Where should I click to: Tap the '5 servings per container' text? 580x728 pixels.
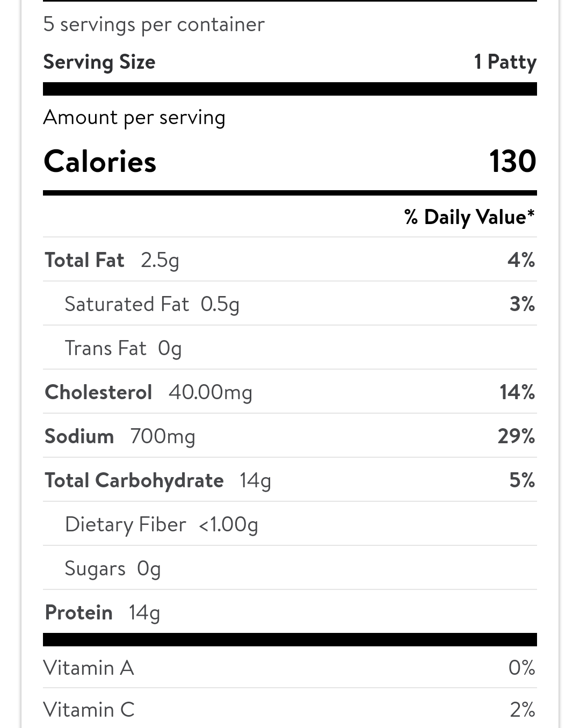click(154, 25)
